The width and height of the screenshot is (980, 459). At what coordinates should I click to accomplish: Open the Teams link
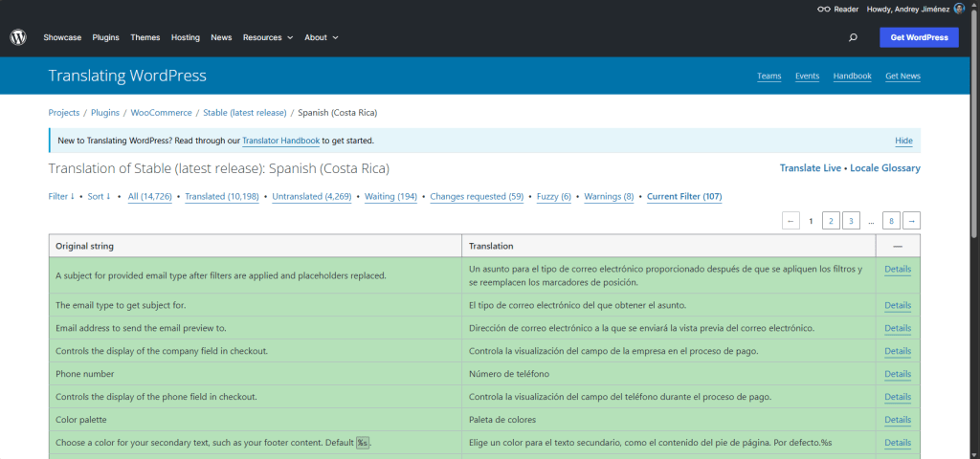[768, 76]
